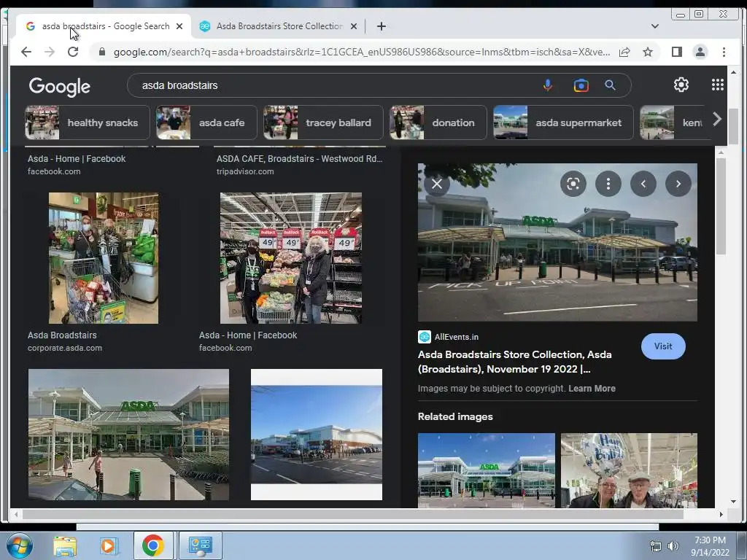Filter by healthy snacks chip

pos(88,122)
